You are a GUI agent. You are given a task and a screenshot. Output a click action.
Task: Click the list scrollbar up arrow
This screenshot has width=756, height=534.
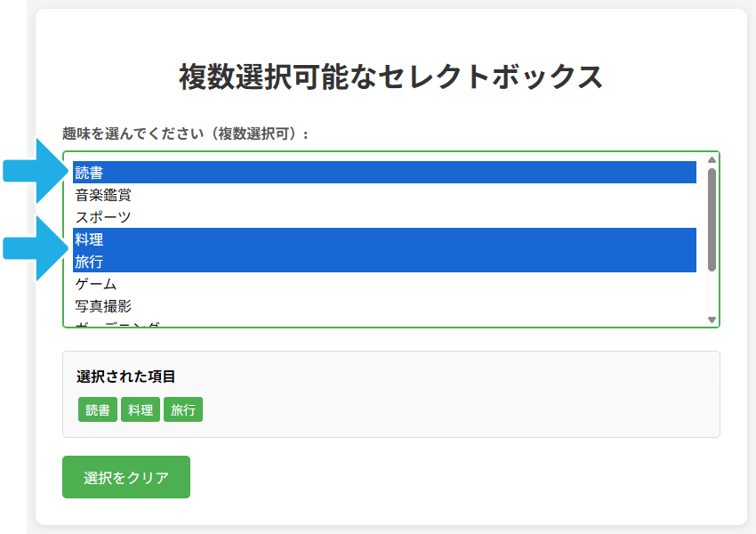[x=712, y=159]
